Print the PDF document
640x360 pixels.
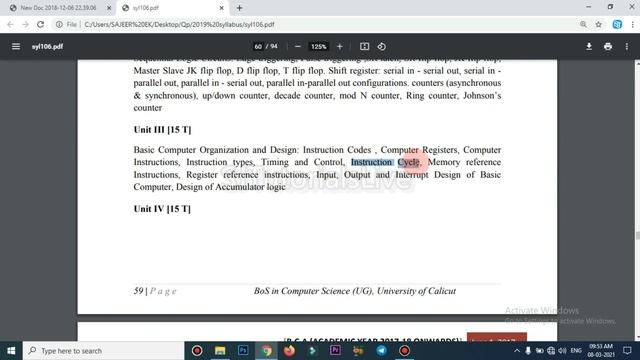click(x=608, y=47)
